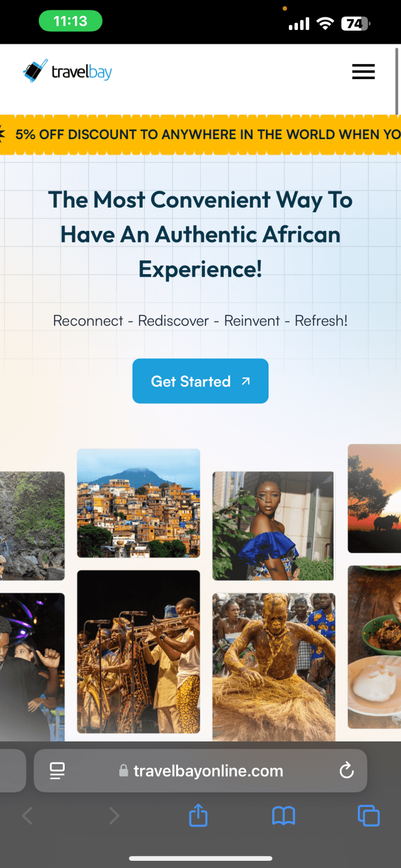401x868 pixels.
Task: Open Safari bookmarks book icon
Action: [x=284, y=816]
